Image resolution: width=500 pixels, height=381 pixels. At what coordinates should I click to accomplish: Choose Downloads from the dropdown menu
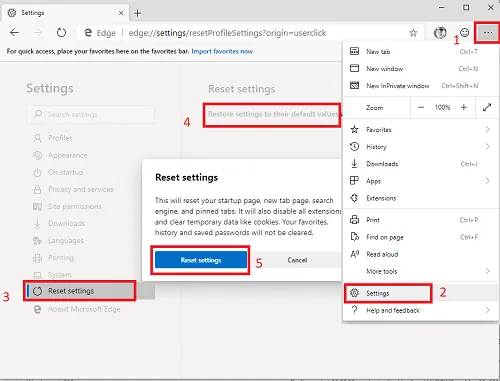(x=421, y=164)
